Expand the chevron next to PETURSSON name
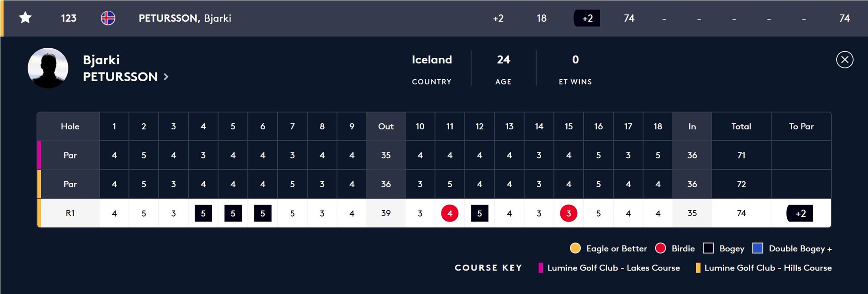 point(166,77)
